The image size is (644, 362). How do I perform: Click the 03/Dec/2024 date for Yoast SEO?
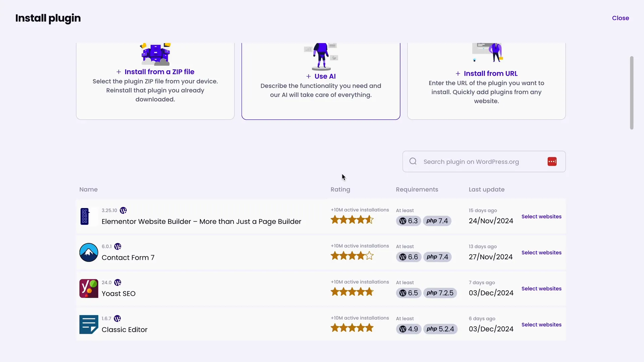[x=491, y=293]
